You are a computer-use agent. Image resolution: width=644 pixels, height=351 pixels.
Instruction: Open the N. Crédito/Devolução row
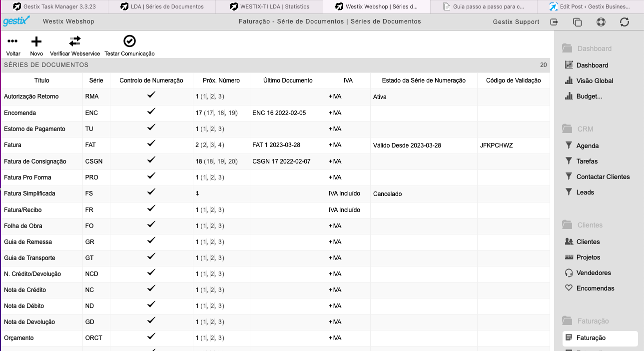click(x=276, y=274)
